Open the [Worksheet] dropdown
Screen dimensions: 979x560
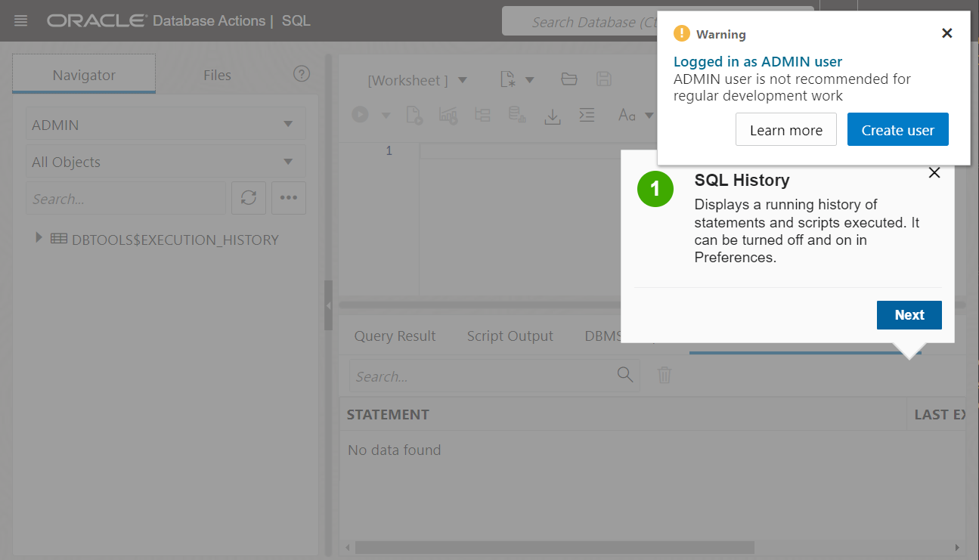(417, 80)
